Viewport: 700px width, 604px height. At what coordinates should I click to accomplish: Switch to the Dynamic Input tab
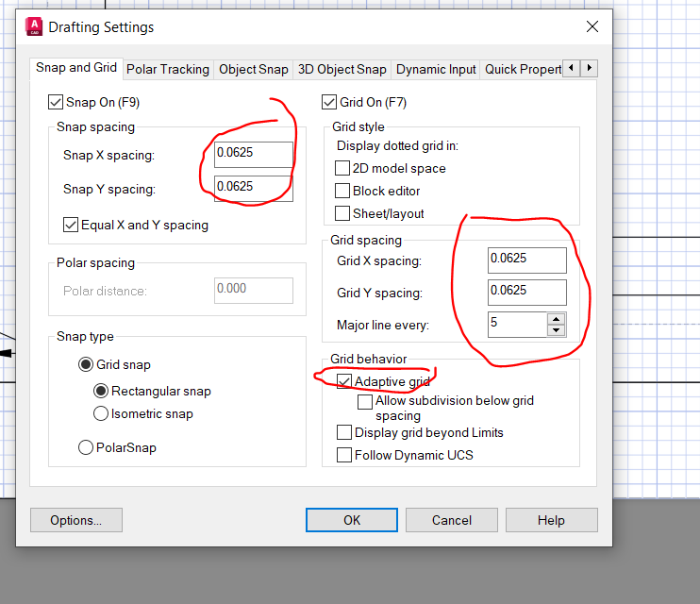point(436,69)
